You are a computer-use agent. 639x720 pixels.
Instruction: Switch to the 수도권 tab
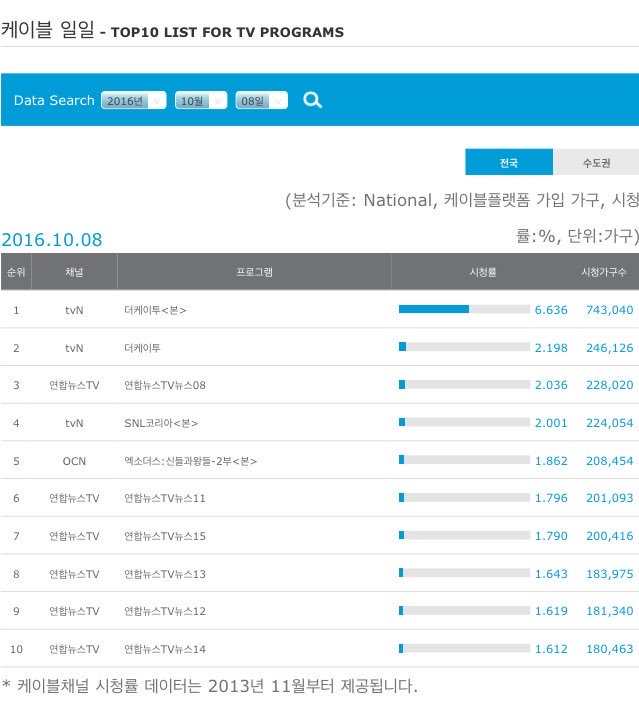[596, 162]
